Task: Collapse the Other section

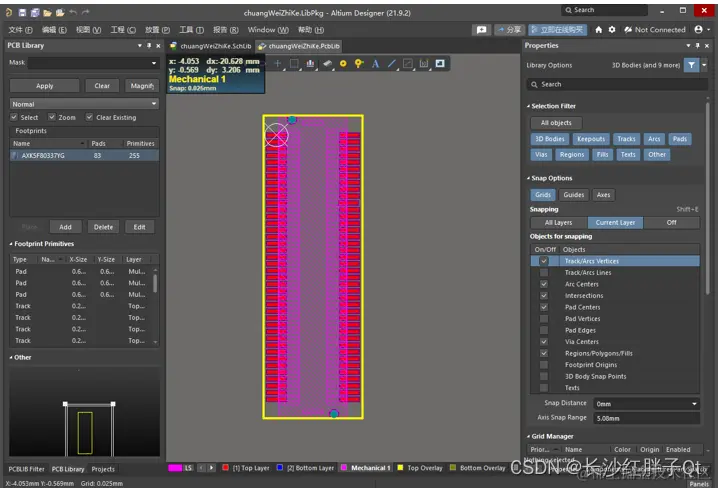Action: [x=11, y=358]
